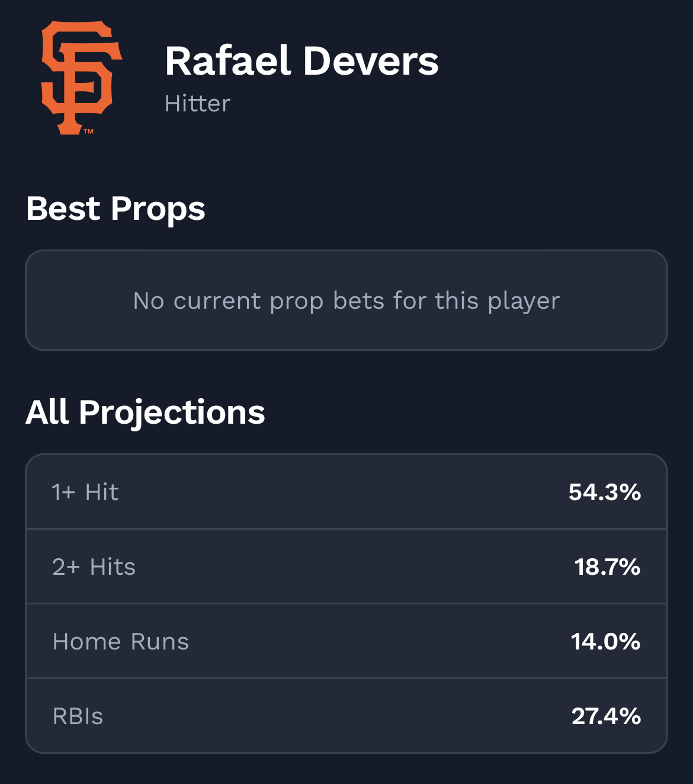
Task: Click the TM trademark mark under the logo
Action: coord(88,132)
